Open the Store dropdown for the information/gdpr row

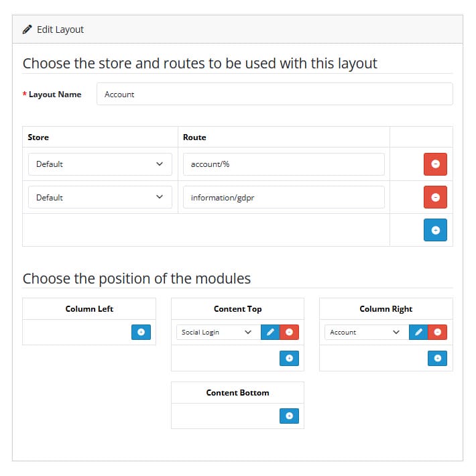click(100, 197)
